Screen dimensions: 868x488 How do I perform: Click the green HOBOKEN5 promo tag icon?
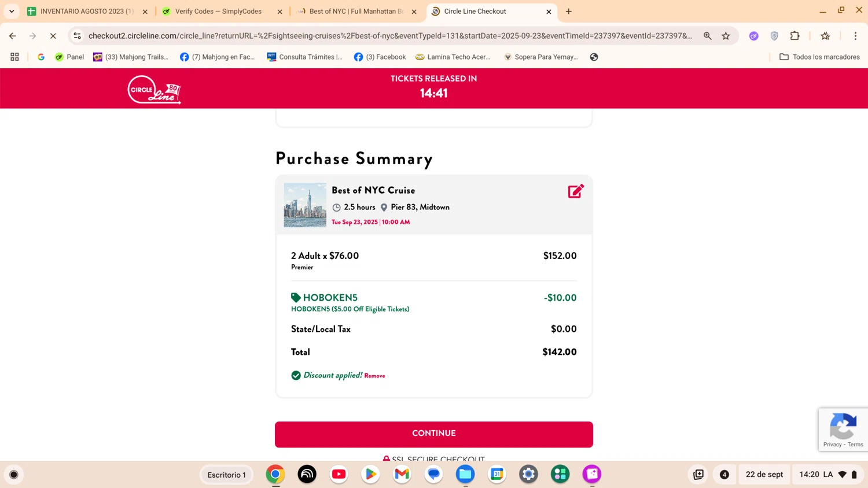pyautogui.click(x=296, y=298)
